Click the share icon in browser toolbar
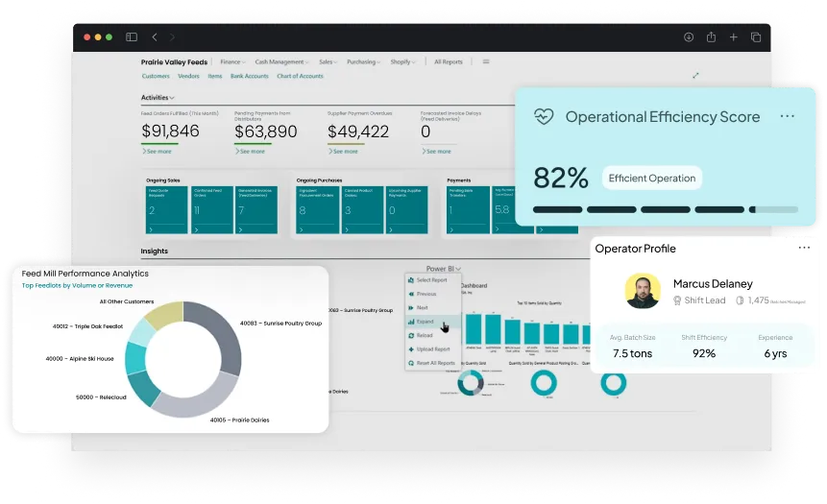 point(711,37)
